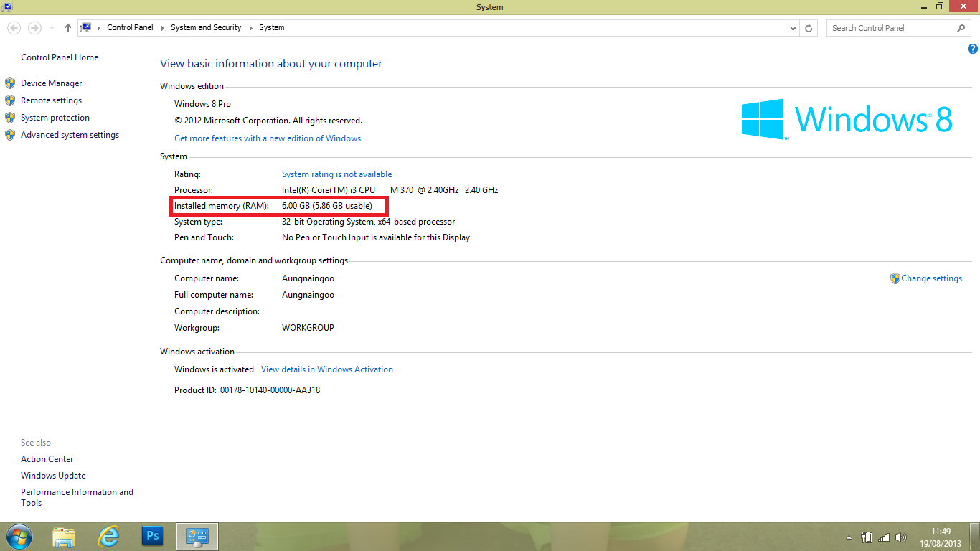Open the address bar history dropdown
Image resolution: width=980 pixels, height=551 pixels.
point(793,28)
